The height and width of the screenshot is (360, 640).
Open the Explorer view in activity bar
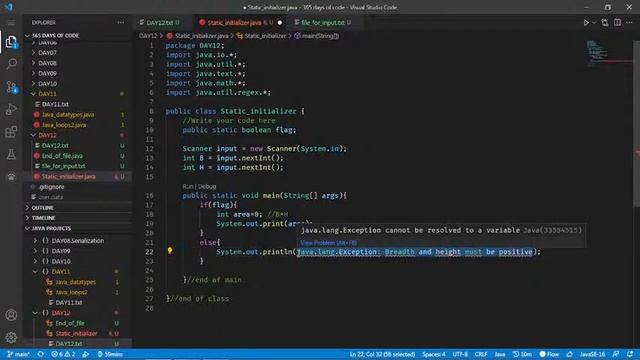[11, 41]
